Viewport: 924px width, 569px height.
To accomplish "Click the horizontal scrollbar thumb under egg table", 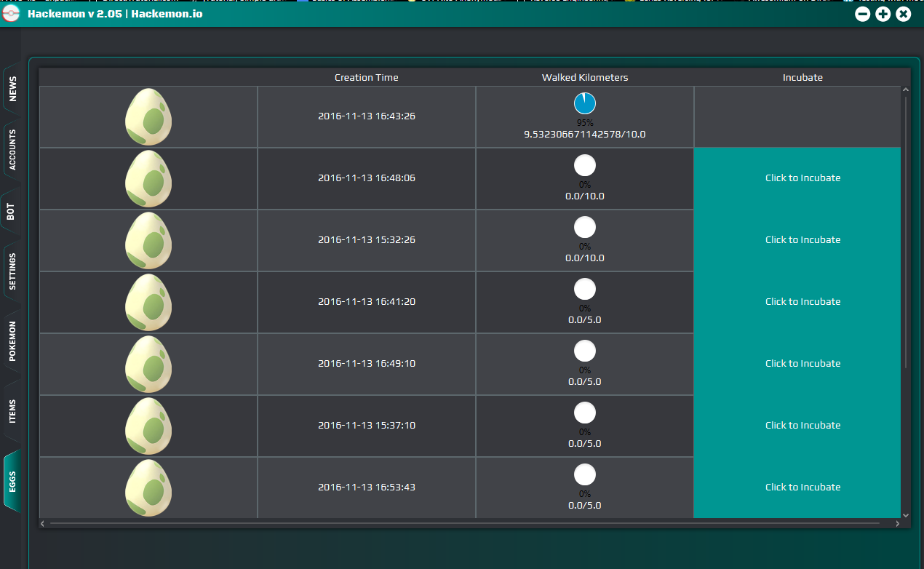I will (464, 523).
